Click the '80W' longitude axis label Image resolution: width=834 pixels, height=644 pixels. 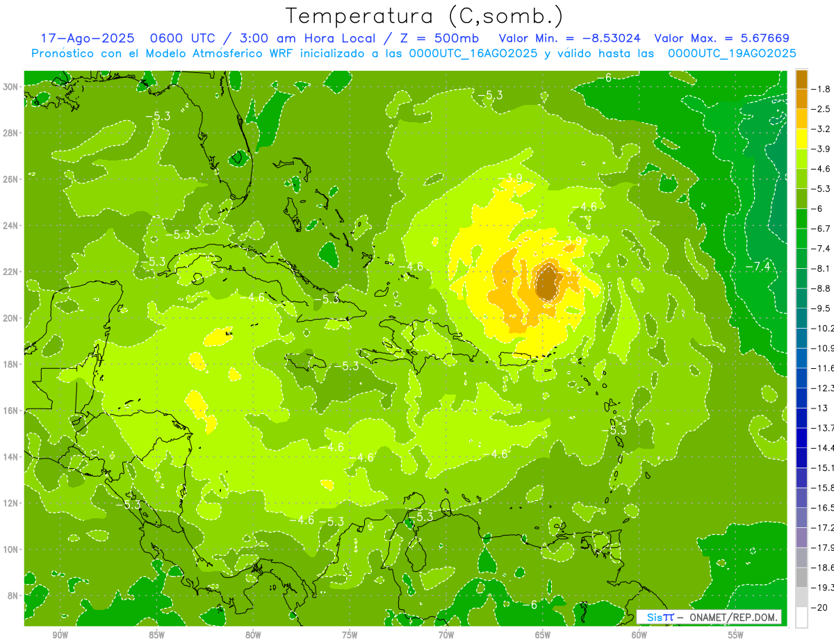pos(253,635)
